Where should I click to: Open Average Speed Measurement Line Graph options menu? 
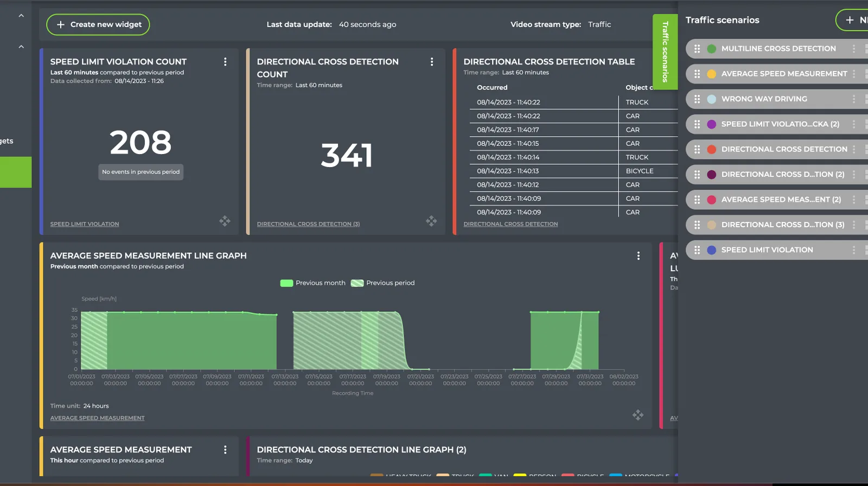pyautogui.click(x=639, y=255)
